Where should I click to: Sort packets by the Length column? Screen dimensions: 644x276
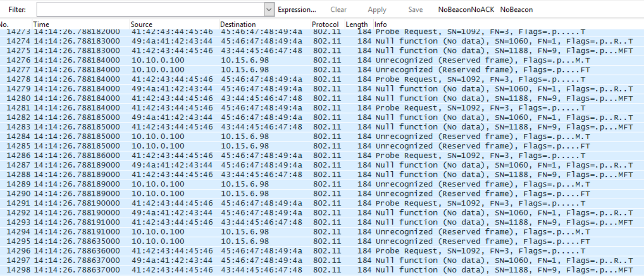point(357,24)
